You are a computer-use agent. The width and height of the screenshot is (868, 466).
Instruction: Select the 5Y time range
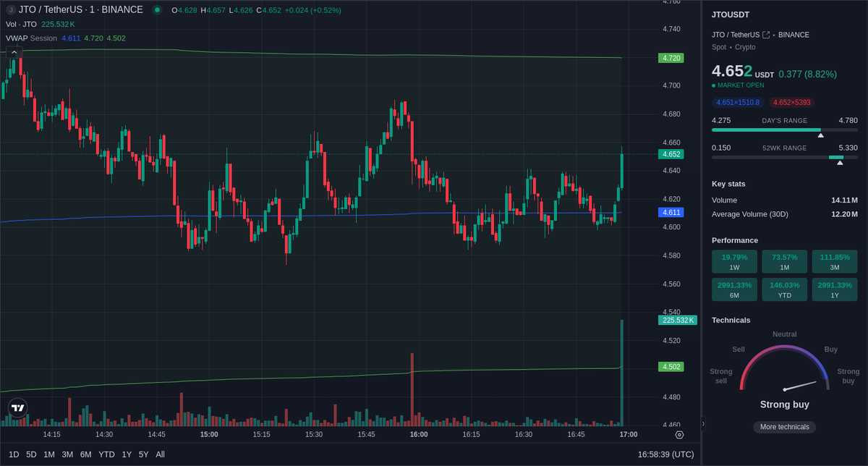coord(143,454)
